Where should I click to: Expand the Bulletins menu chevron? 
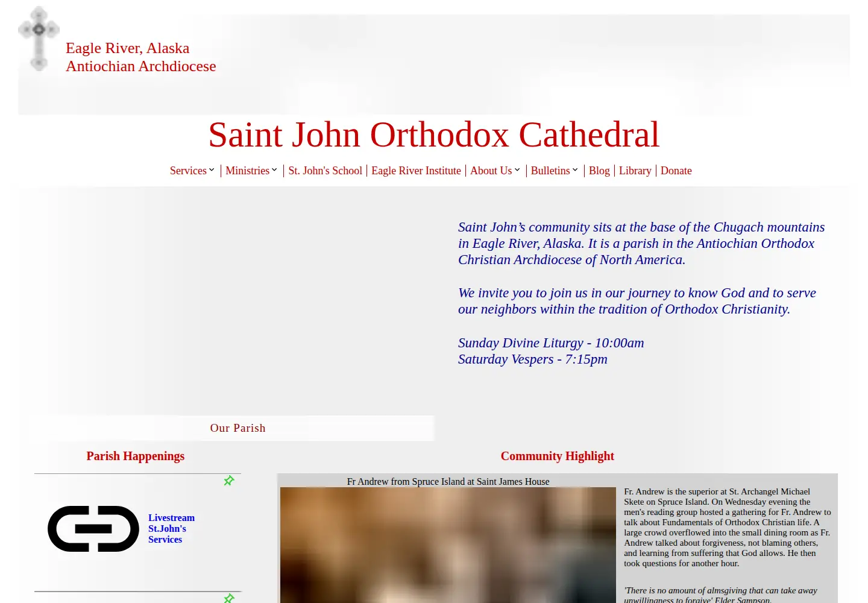pos(575,170)
